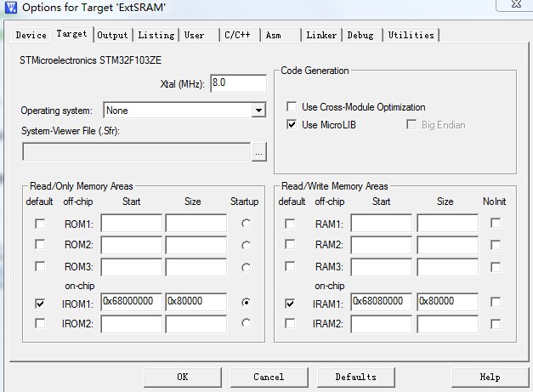The image size is (533, 392).
Task: Open the C/C++ tab
Action: [x=241, y=35]
